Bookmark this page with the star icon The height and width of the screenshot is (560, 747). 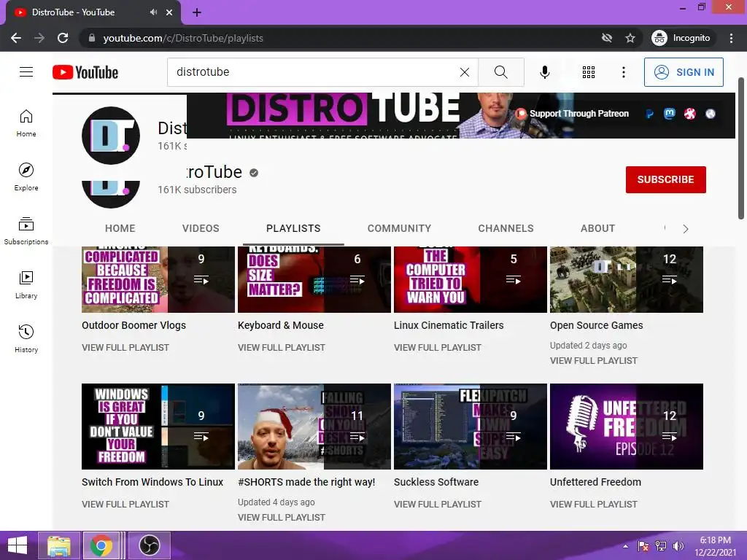tap(630, 38)
